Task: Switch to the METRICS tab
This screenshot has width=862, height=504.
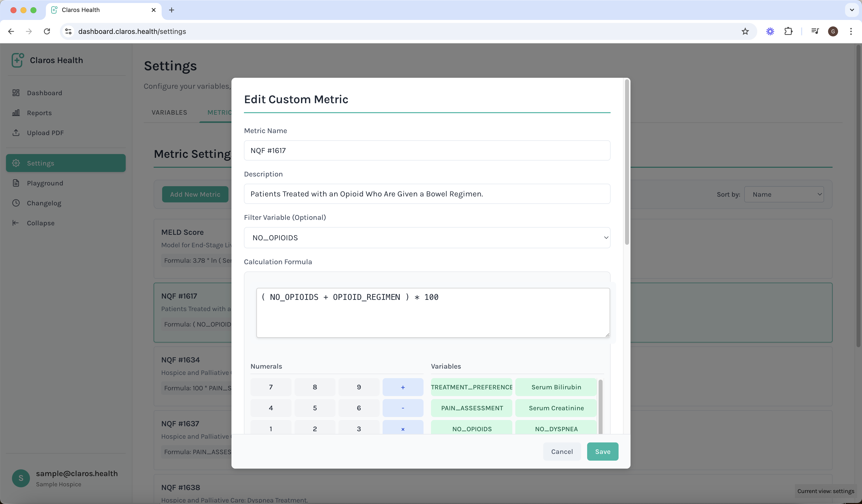Action: (219, 112)
